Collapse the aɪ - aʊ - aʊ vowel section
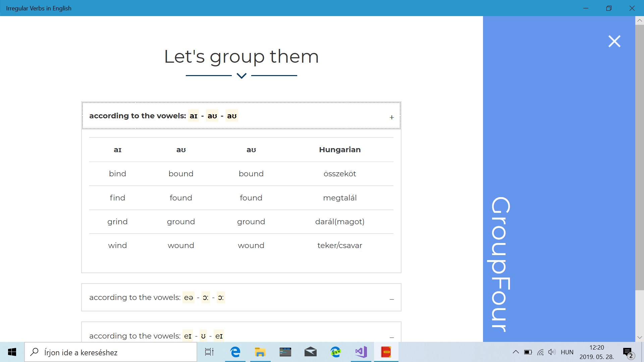Screen dimensions: 644x362 click(x=391, y=117)
